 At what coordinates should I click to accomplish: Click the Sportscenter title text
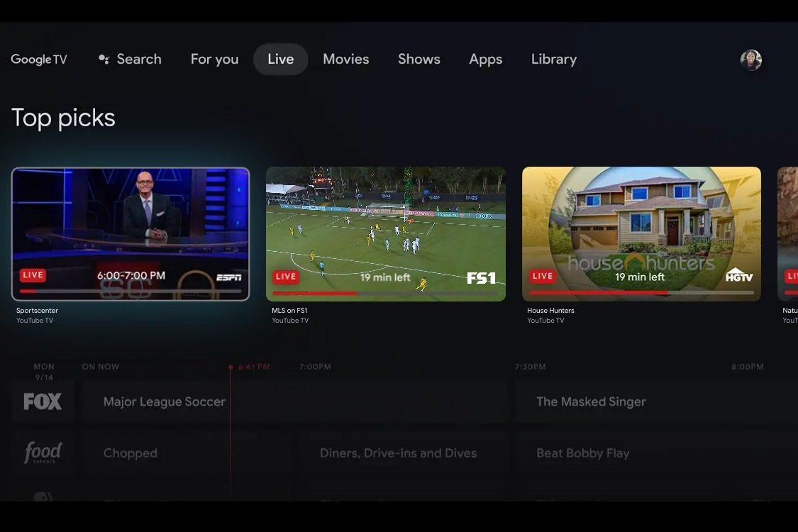pos(37,310)
